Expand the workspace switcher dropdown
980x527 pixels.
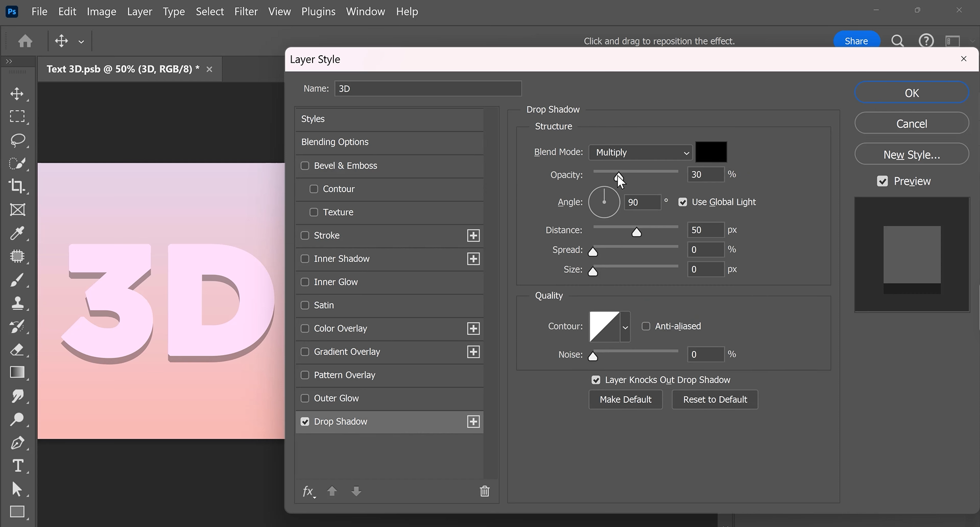point(972,41)
